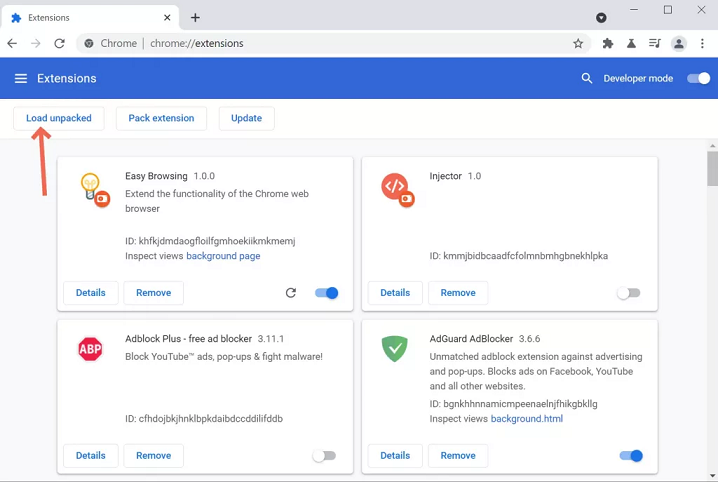The width and height of the screenshot is (718, 482).
Task: Click the Chrome Labs flask icon
Action: pos(631,43)
